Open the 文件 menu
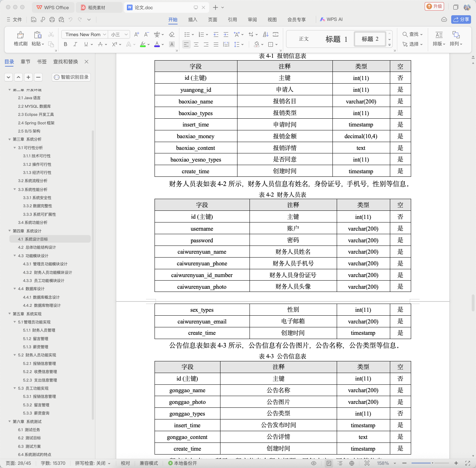The height and width of the screenshot is (468, 476). click(x=14, y=19)
